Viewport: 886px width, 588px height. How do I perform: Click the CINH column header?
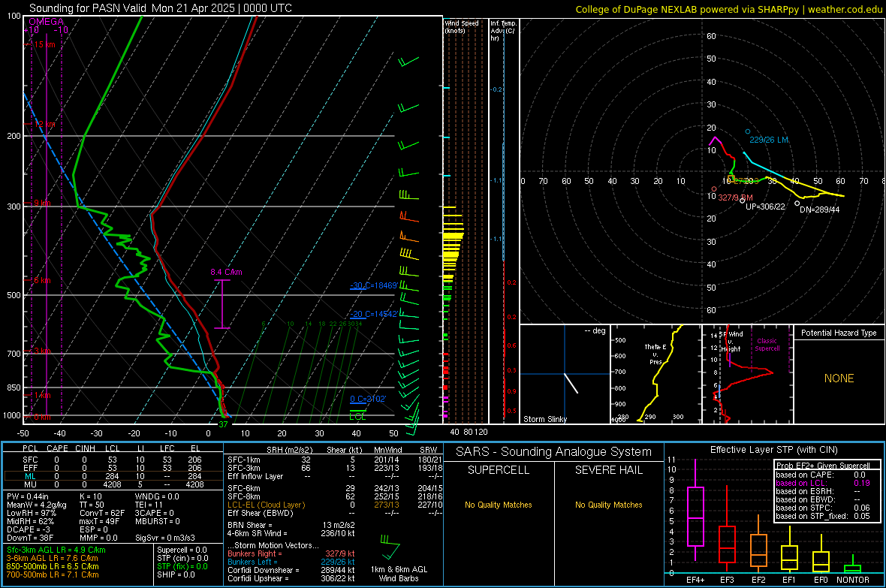coord(85,448)
